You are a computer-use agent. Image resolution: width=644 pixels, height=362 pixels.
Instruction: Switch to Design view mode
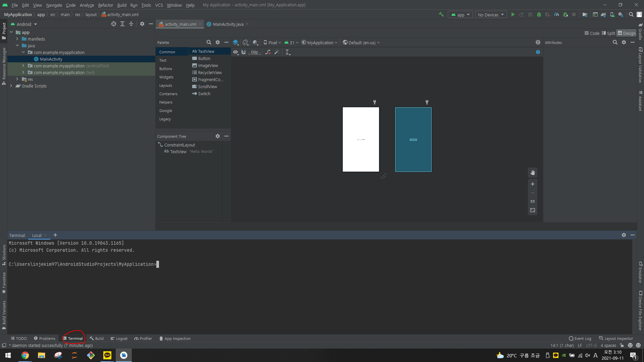click(627, 33)
